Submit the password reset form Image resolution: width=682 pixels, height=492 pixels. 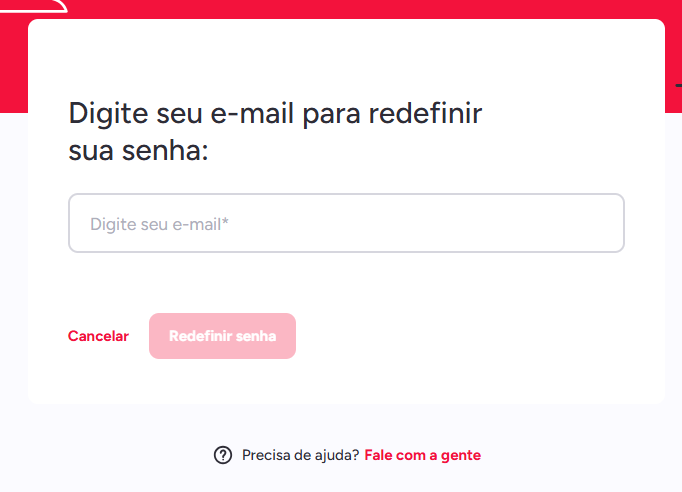[222, 336]
